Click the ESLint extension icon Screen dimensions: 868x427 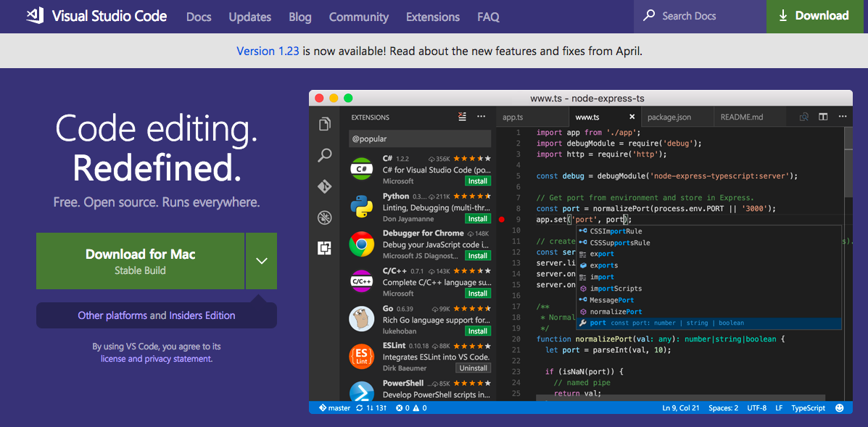(363, 356)
